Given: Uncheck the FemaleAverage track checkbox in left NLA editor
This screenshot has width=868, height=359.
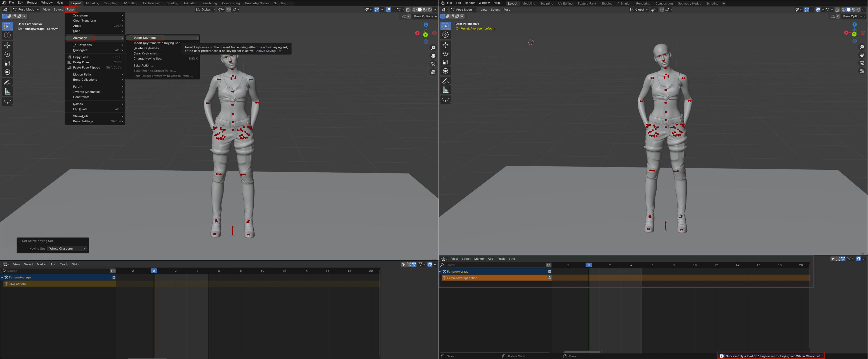Looking at the screenshot, I should click(x=114, y=277).
